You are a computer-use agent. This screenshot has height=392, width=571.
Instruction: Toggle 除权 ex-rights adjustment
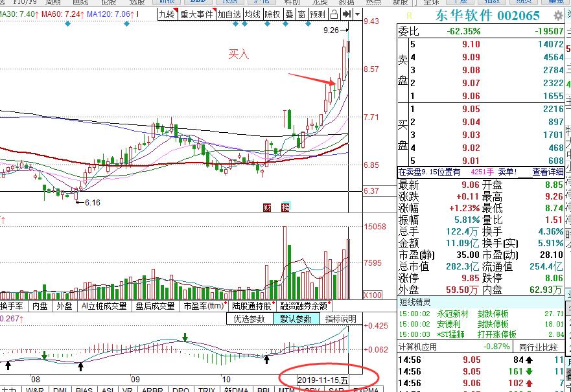click(272, 14)
